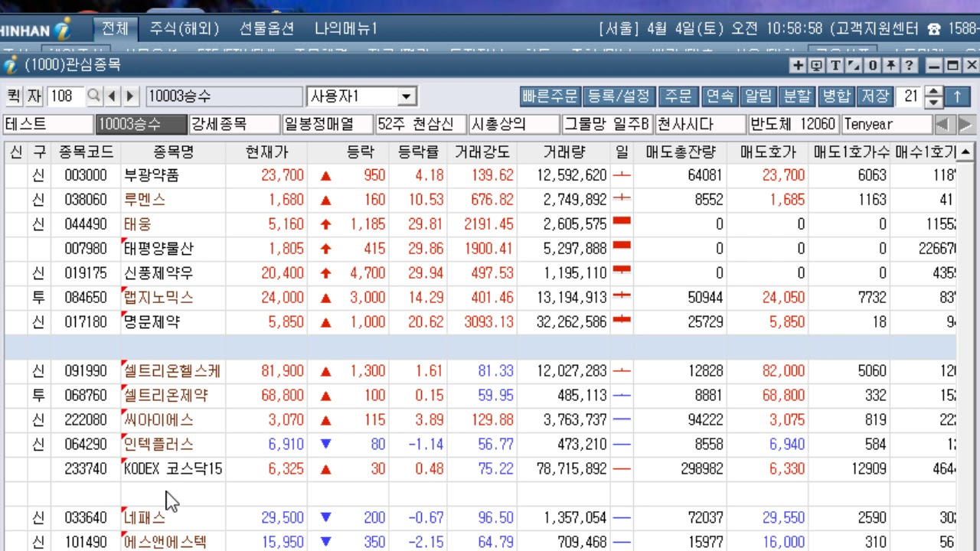
Task: Open the 전체 menu
Action: click(x=116, y=29)
